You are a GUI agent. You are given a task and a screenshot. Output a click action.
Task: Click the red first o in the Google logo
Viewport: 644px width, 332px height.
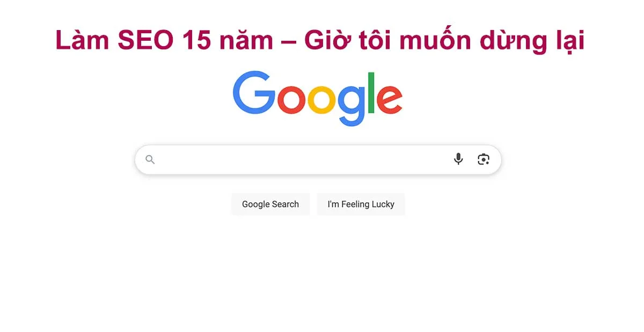[x=291, y=99]
